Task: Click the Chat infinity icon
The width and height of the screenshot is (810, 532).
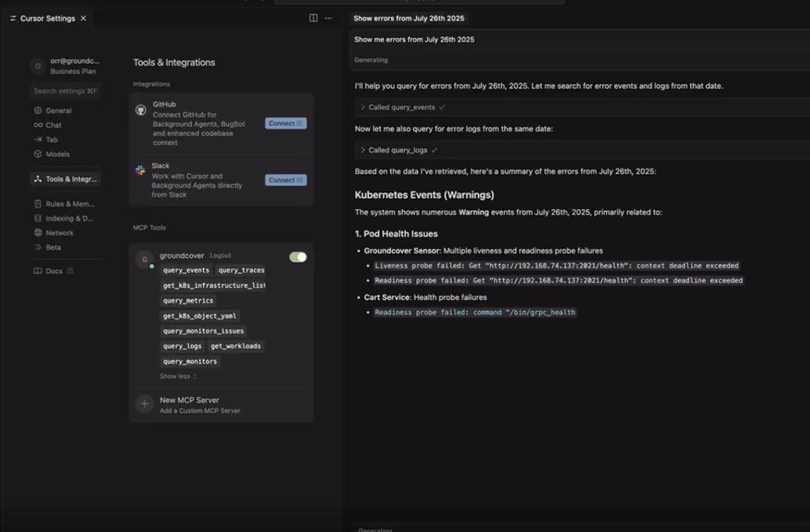Action: [x=37, y=125]
